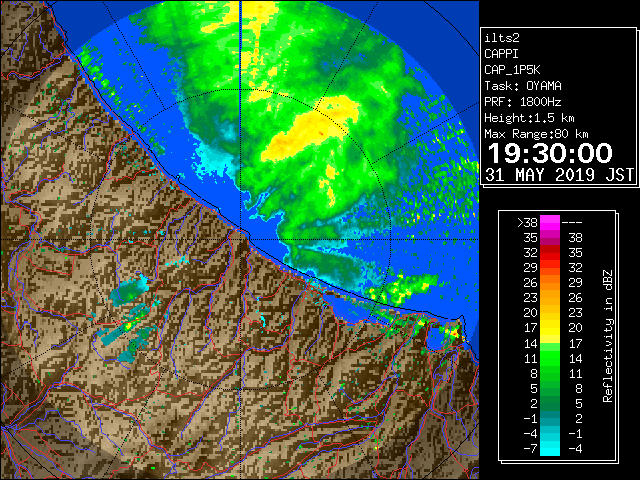Click the "Max Range:80 km" text

point(536,134)
